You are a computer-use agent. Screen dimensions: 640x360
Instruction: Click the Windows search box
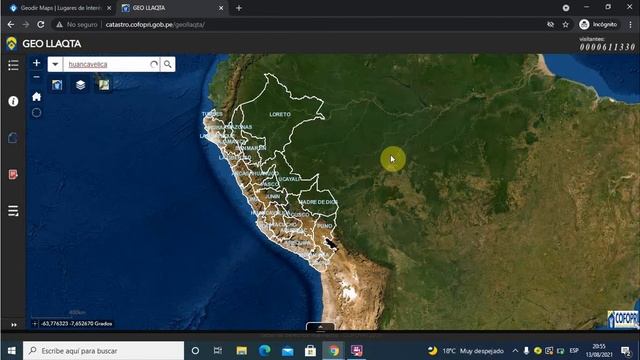coord(104,351)
